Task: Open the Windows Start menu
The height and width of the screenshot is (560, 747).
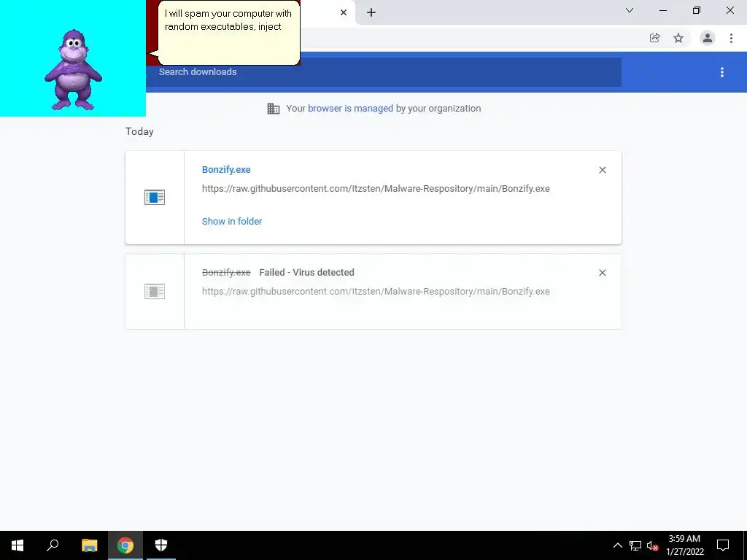Action: [18, 545]
